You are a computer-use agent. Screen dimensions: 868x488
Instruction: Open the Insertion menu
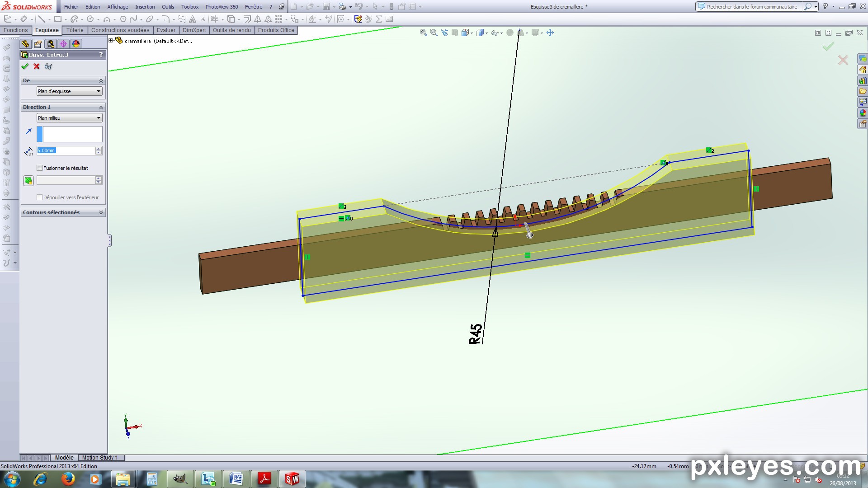click(145, 7)
